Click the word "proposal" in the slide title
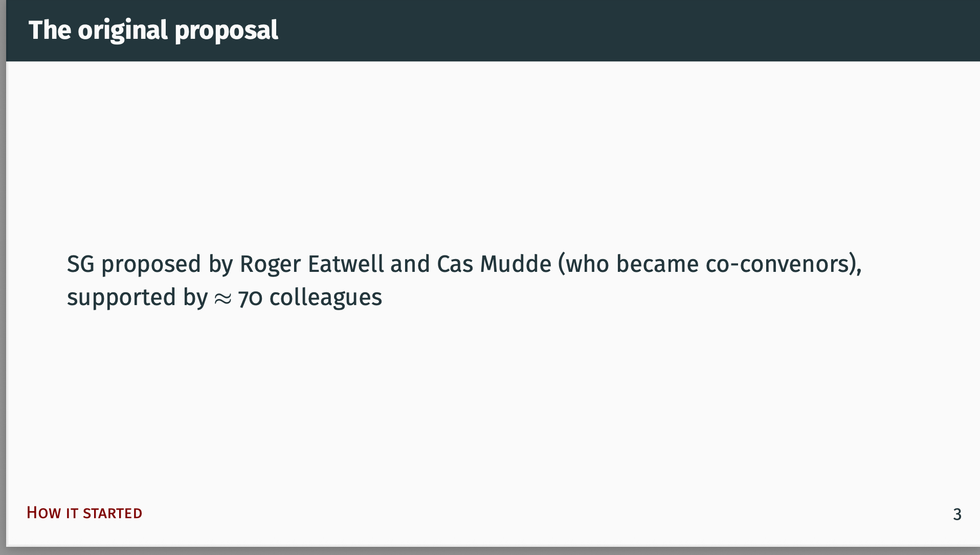 226,31
